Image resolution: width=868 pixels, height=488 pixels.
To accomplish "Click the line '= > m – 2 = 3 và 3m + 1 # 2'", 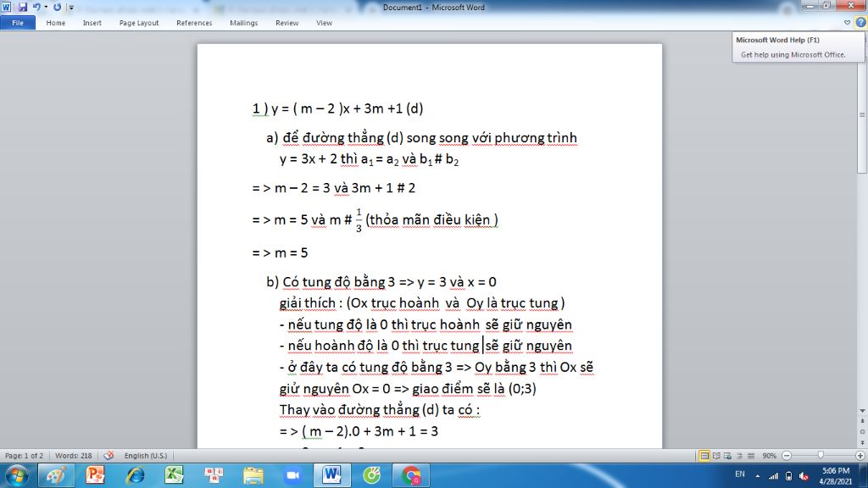I will tap(334, 188).
